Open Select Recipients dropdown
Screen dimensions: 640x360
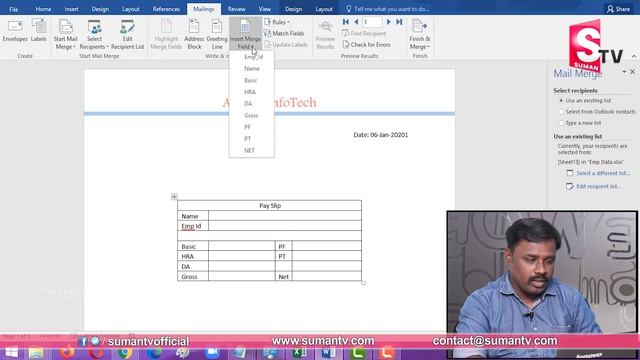coord(94,35)
